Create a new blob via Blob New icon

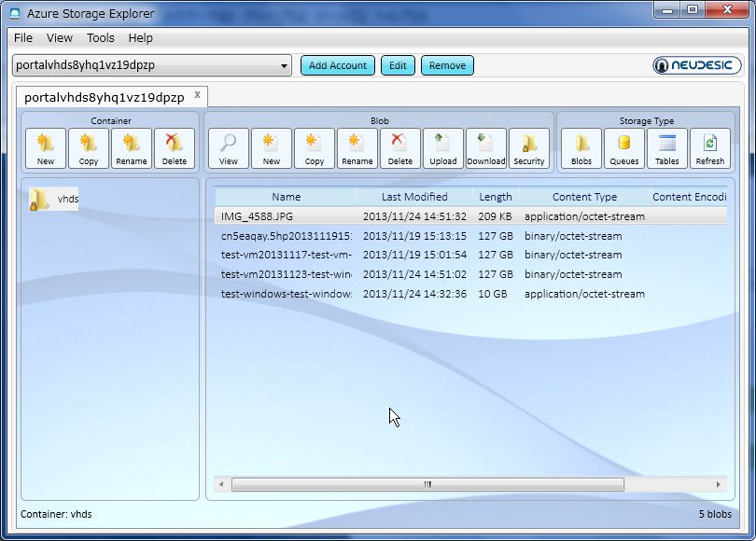click(x=272, y=148)
